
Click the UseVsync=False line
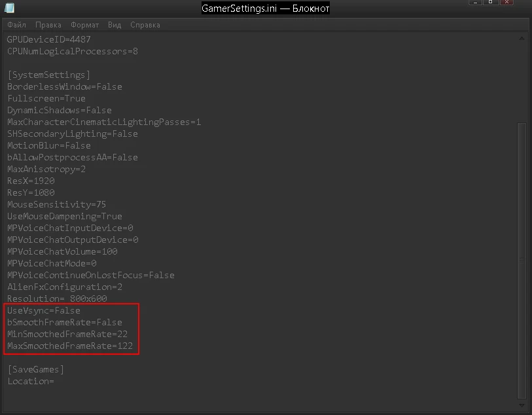tap(43, 310)
